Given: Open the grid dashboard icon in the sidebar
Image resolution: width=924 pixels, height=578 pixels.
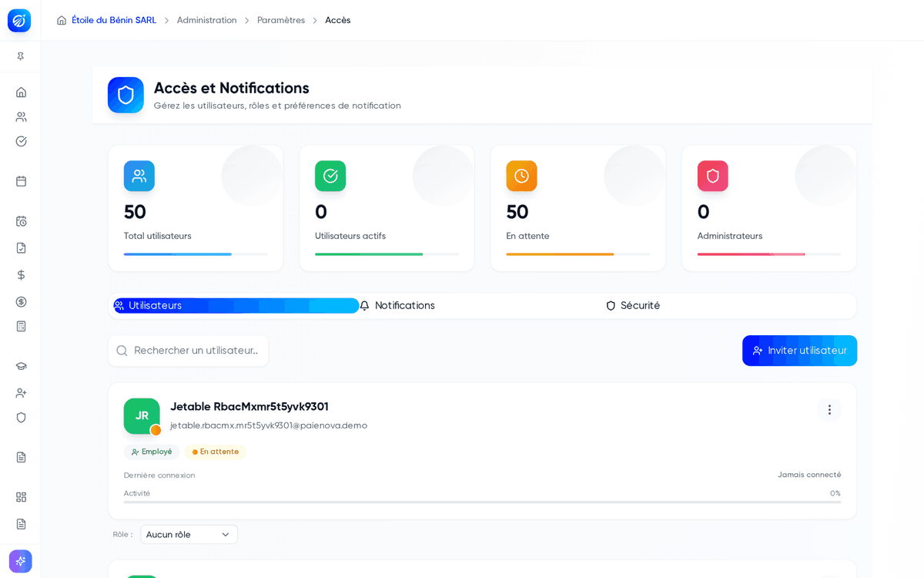Looking at the screenshot, I should pyautogui.click(x=21, y=497).
